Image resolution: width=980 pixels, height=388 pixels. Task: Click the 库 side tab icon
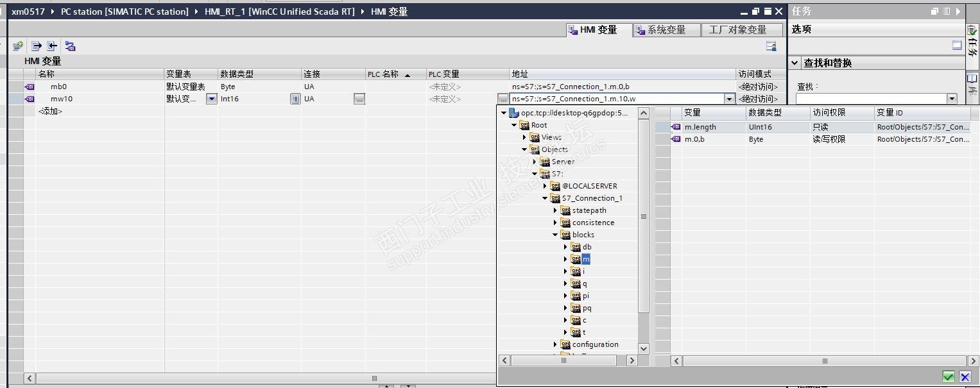[972, 78]
